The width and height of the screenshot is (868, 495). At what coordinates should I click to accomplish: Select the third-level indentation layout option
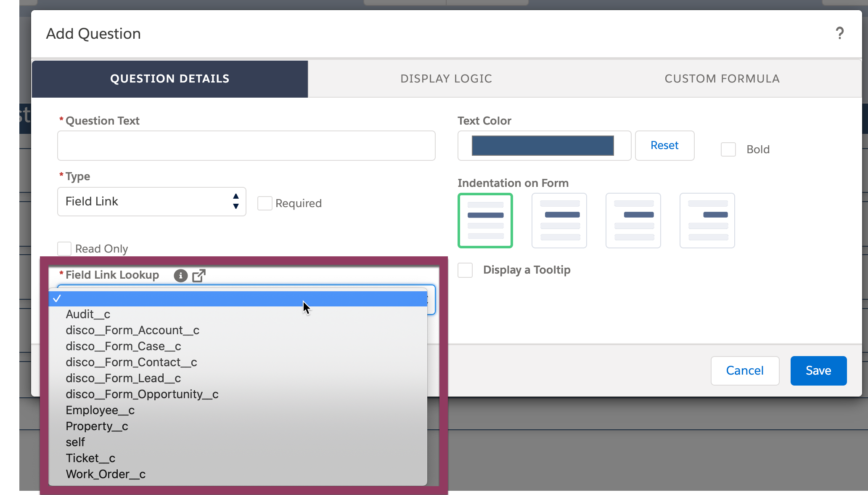707,221
